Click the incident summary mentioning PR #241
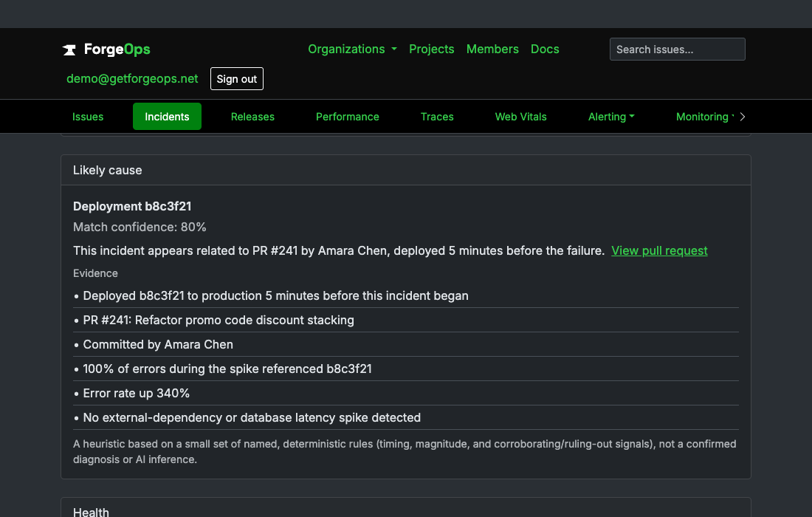The width and height of the screenshot is (812, 517). 339,250
